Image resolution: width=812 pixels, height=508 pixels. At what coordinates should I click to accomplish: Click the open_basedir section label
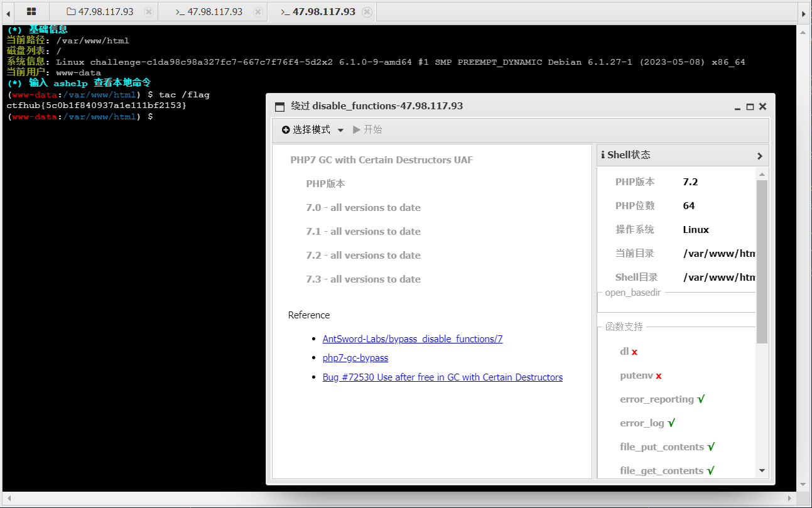(x=633, y=293)
